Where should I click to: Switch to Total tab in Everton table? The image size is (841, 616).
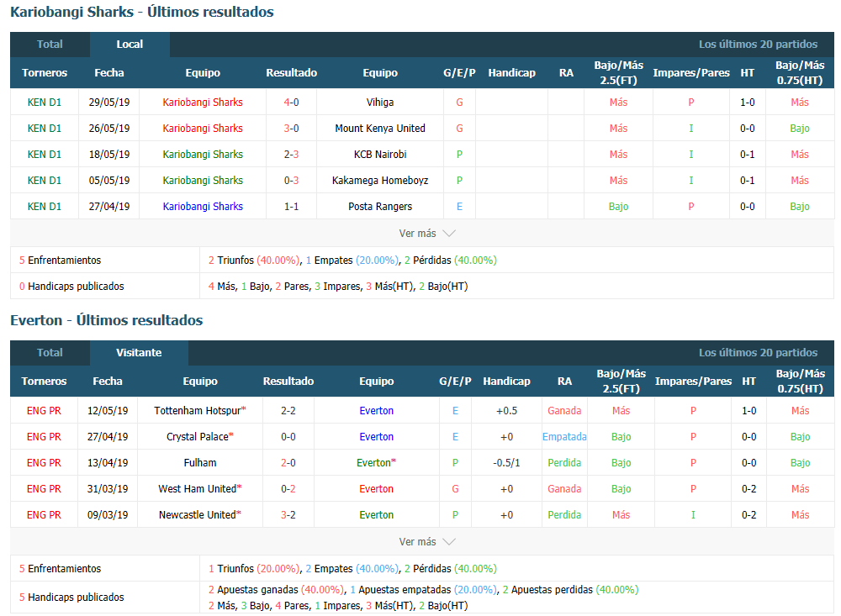50,352
